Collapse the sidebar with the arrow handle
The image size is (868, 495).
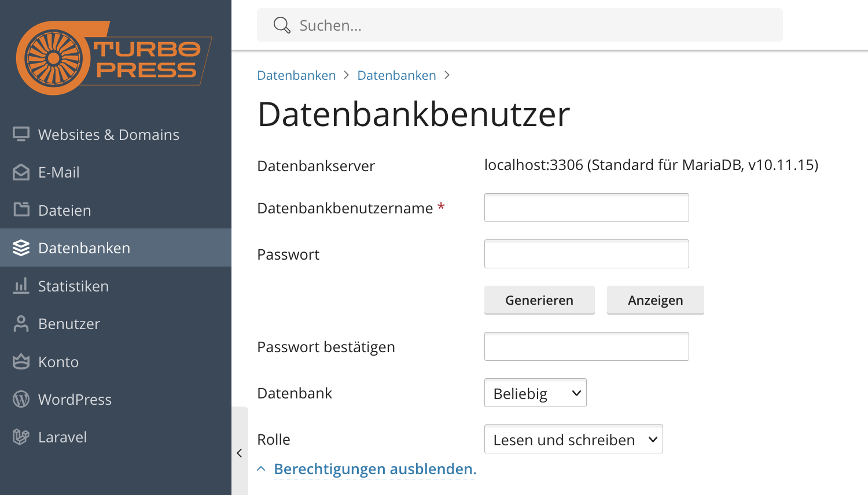[240, 453]
